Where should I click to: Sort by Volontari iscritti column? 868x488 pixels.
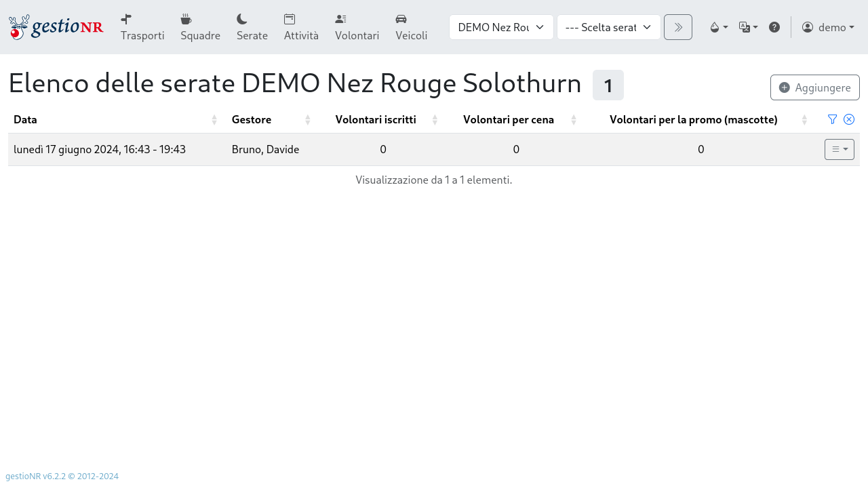pos(376,120)
